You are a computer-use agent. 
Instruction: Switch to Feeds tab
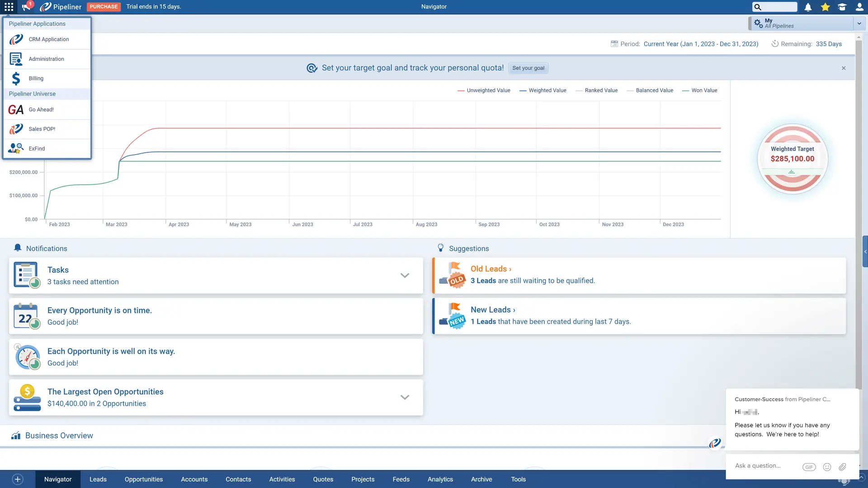pyautogui.click(x=401, y=479)
